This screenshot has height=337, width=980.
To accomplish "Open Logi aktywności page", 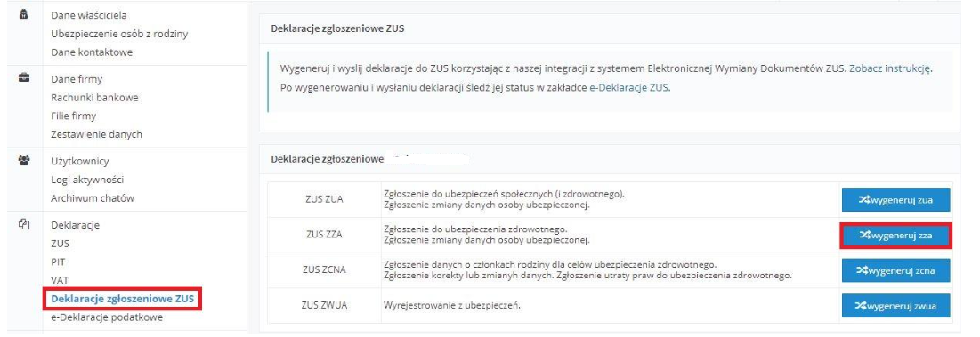I will tap(92, 180).
